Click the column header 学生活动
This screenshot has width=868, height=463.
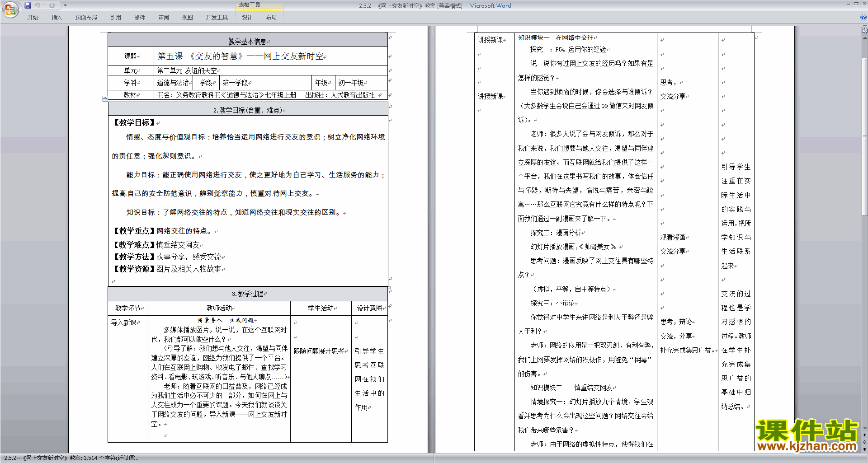click(x=321, y=308)
